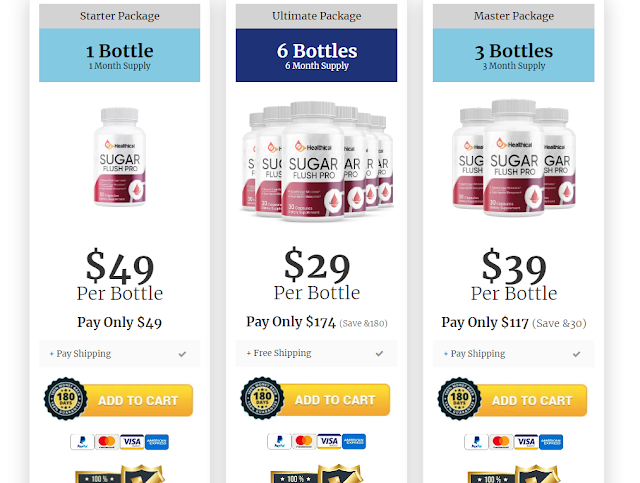Click the checkmark beside Free Shipping
This screenshot has height=483, width=640.
click(379, 353)
